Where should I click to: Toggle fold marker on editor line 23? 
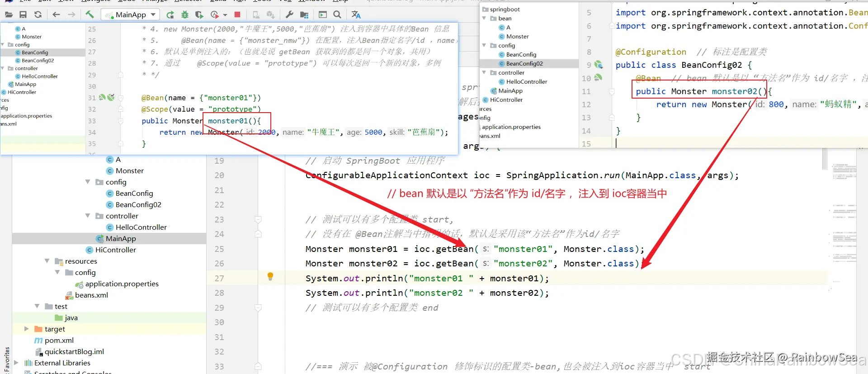point(258,219)
